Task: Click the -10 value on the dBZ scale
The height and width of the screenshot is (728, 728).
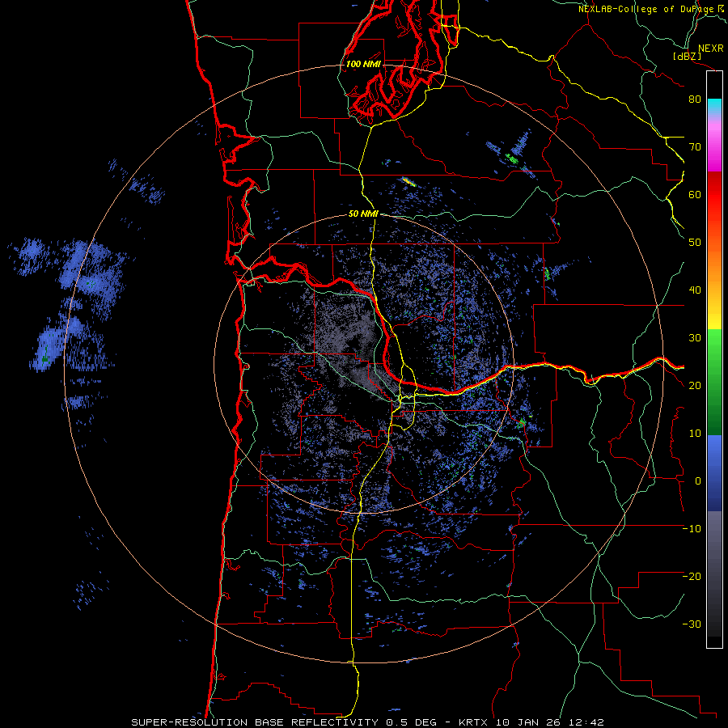Action: coord(692,529)
